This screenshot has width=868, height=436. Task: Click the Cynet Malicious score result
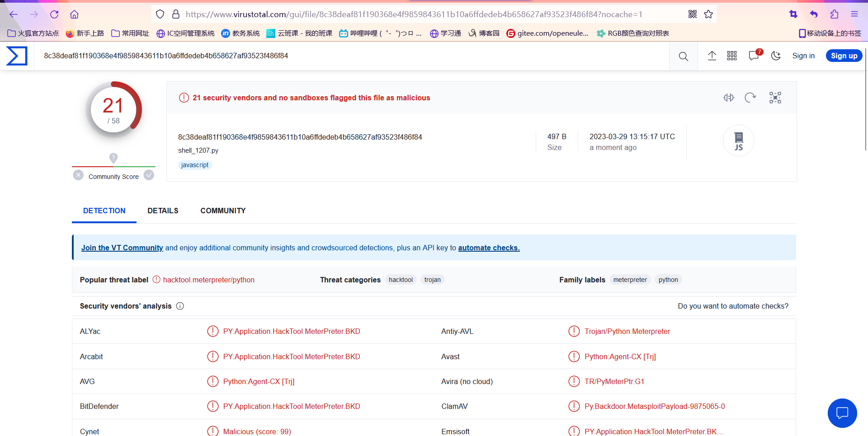point(257,431)
